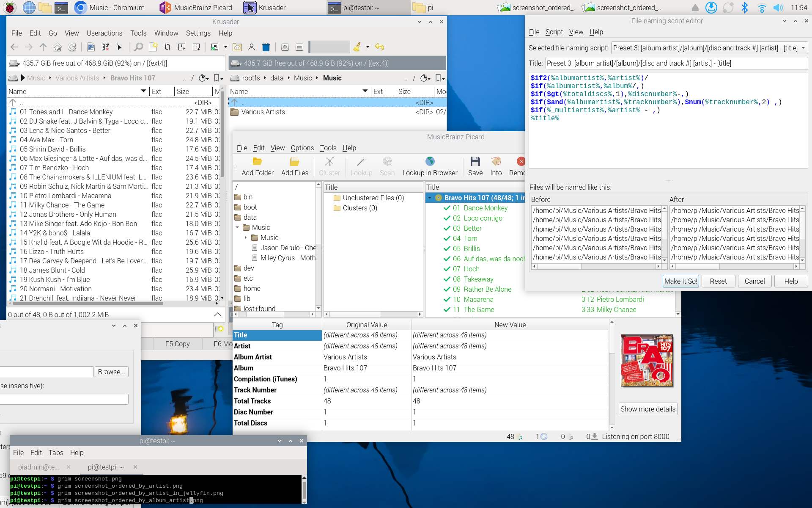Collapse the Music folder in Picard browser
Screen dimensions: 812x508
237,228
